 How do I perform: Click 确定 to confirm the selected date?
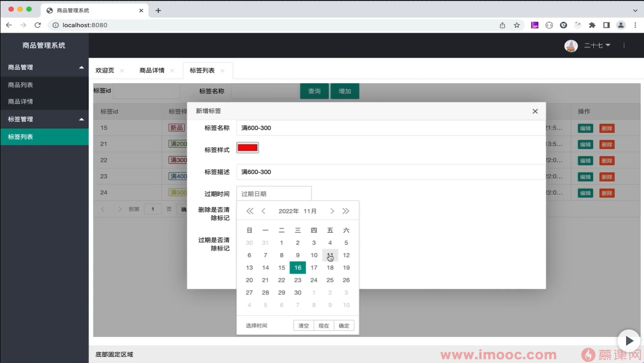[x=344, y=325]
